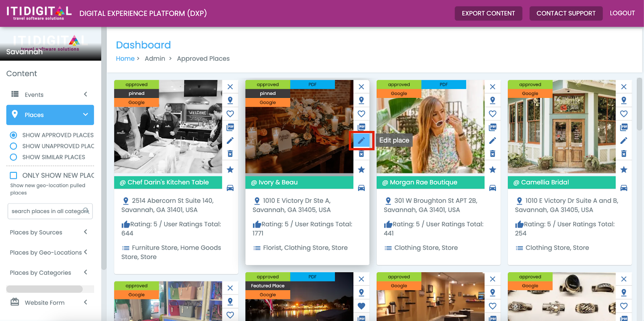Edit Camellia Bridal with pencil icon

click(624, 140)
